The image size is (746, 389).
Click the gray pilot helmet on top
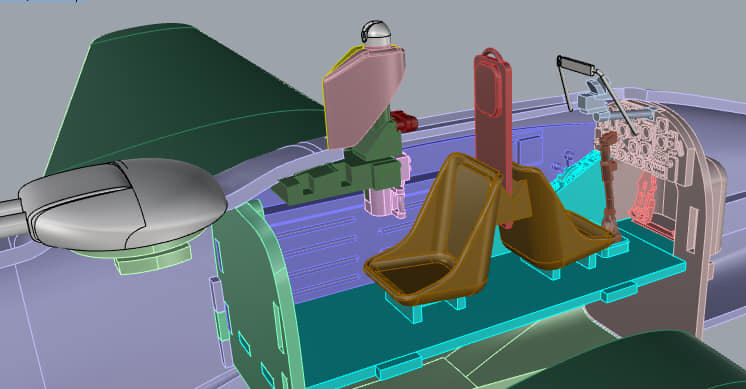point(376,33)
